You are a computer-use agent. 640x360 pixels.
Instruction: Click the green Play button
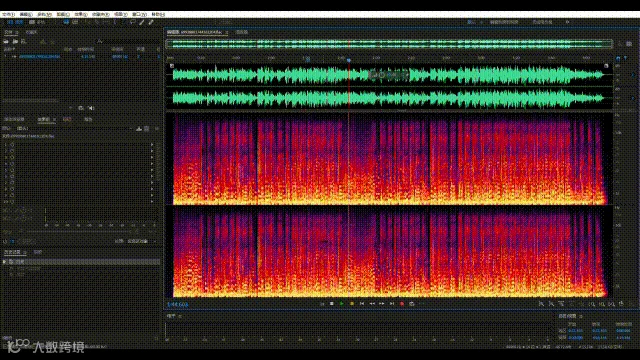tap(342, 304)
